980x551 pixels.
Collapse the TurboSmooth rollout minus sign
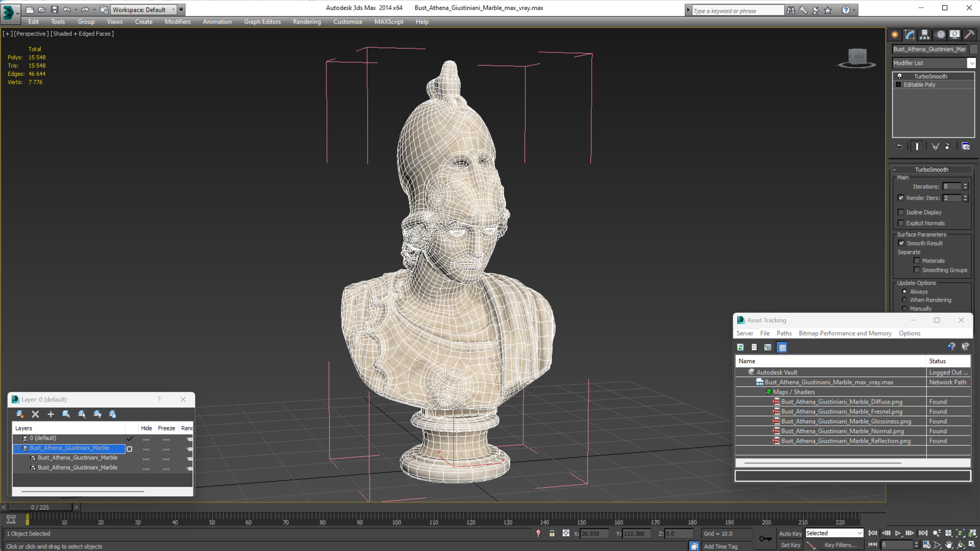tap(894, 170)
